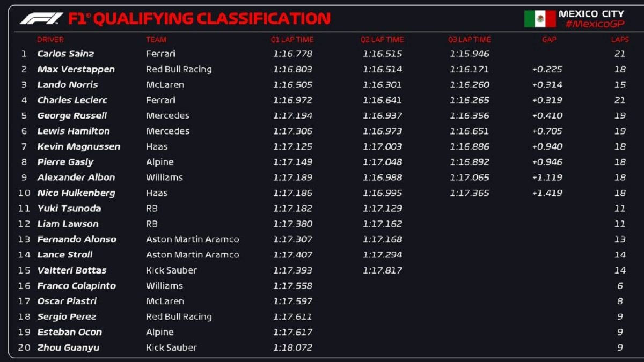
Task: Click the DRIVER column header
Action: [50, 40]
